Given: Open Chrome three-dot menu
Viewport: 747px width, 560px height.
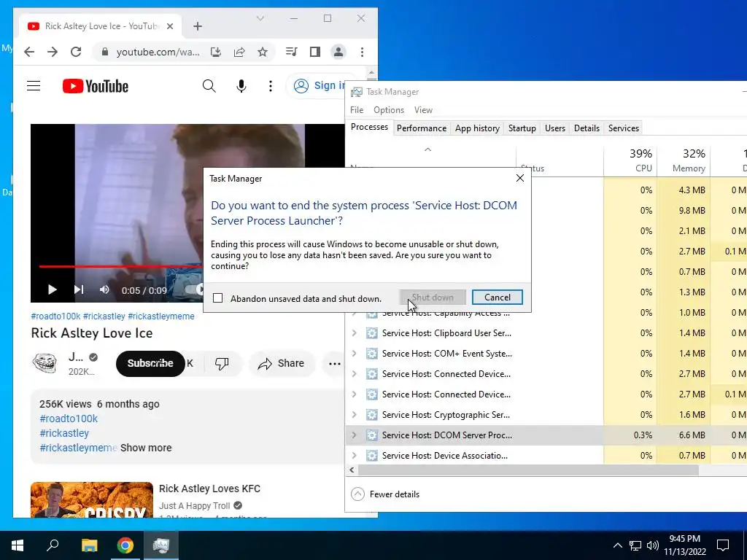Looking at the screenshot, I should [x=362, y=52].
